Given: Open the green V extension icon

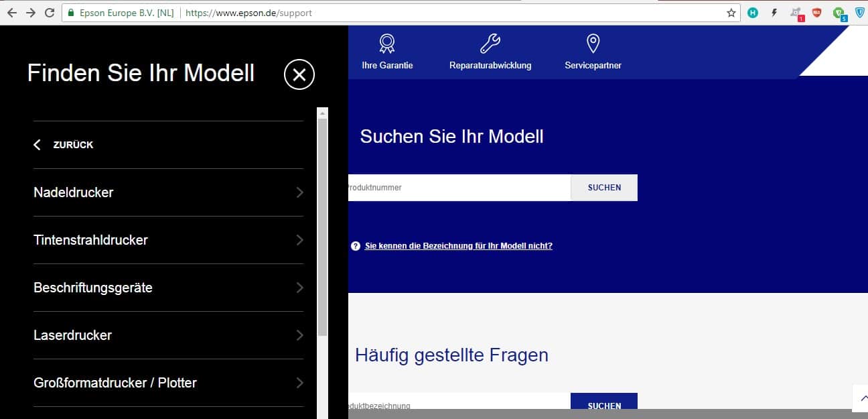Looking at the screenshot, I should (839, 13).
